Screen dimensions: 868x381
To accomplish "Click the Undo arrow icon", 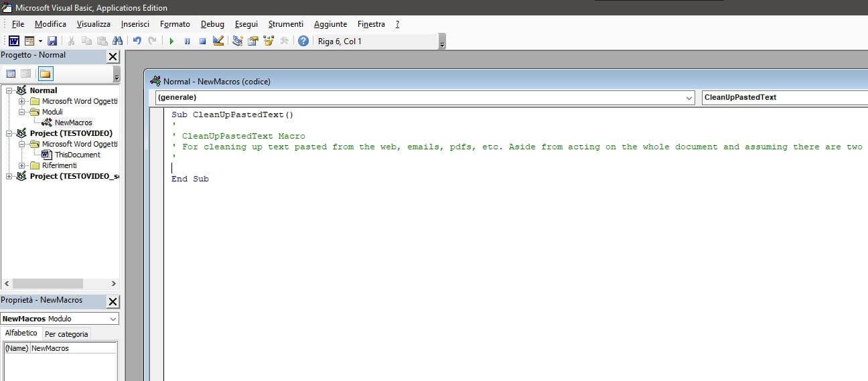I will 137,41.
